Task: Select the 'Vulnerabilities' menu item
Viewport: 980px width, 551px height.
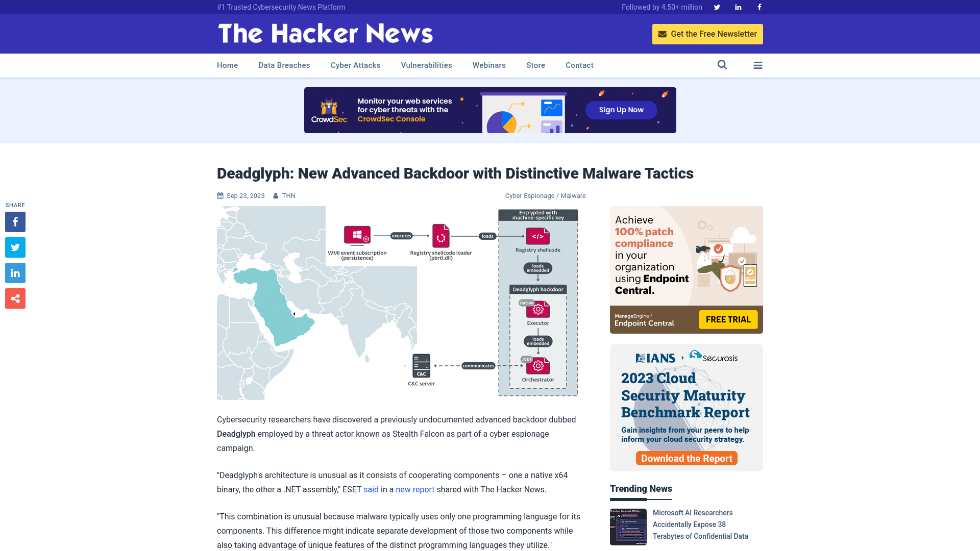Action: point(426,65)
